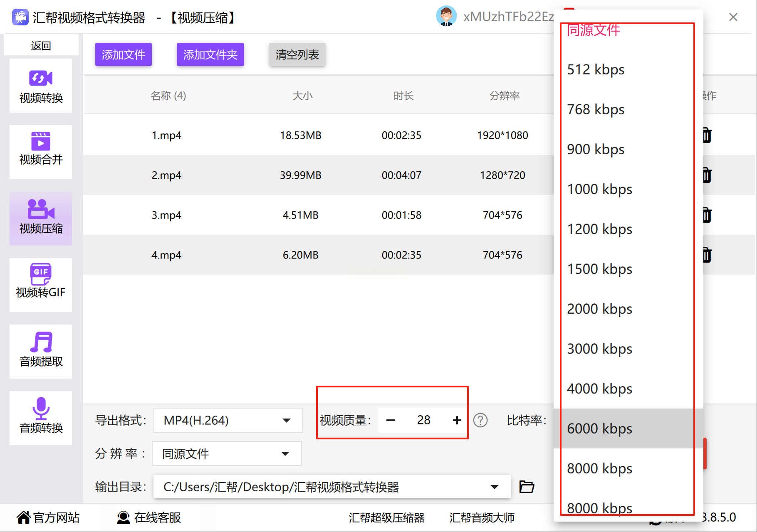Increase video quality with plus button
757x532 pixels.
[x=457, y=420]
